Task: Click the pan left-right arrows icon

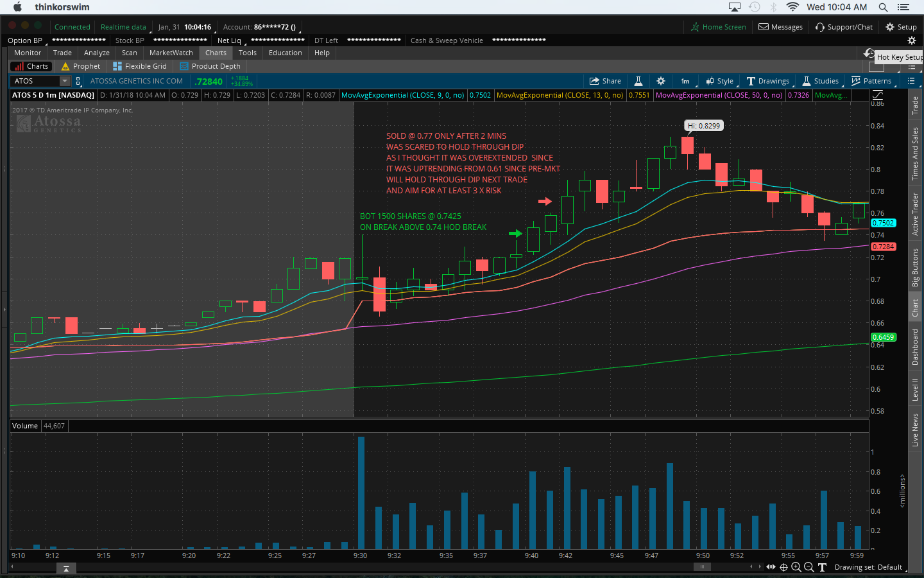Action: point(771,567)
